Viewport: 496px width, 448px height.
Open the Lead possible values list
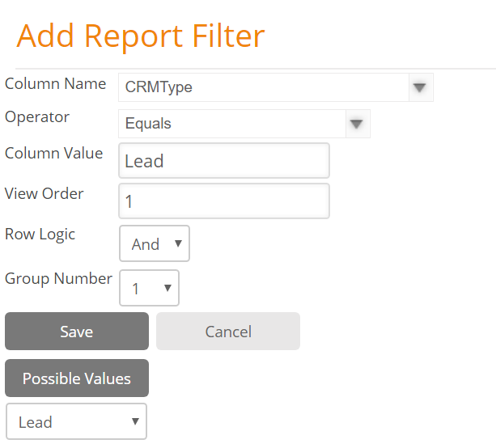click(x=77, y=421)
